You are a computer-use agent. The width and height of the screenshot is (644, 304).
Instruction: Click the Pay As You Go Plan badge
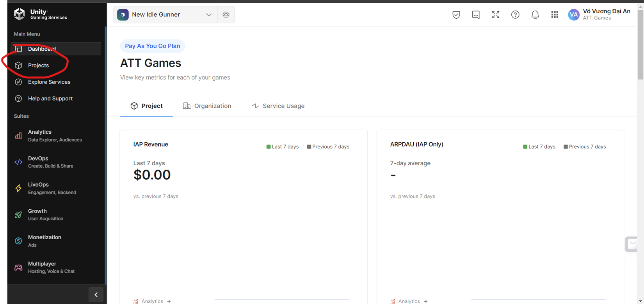pos(153,46)
